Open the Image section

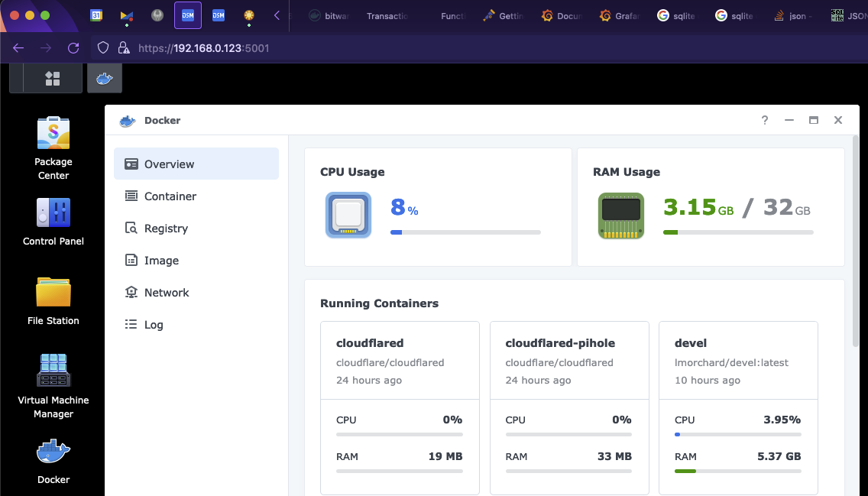tap(196, 260)
